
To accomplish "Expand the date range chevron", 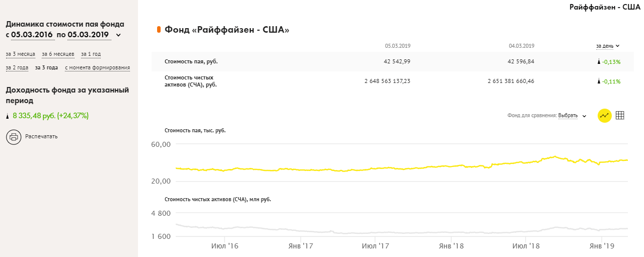I will tap(118, 35).
